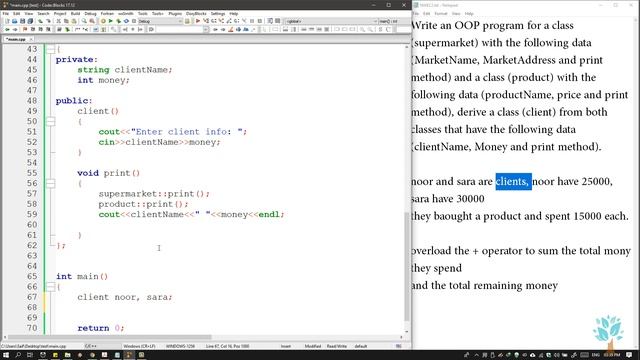Toggle bookmark with the red flag icon
640x360 pixels.
25,29
